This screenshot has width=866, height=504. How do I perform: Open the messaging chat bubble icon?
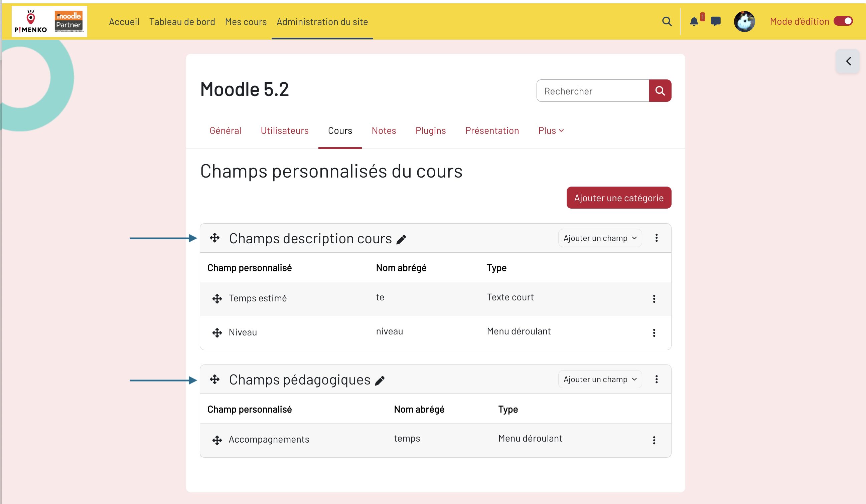pyautogui.click(x=715, y=22)
